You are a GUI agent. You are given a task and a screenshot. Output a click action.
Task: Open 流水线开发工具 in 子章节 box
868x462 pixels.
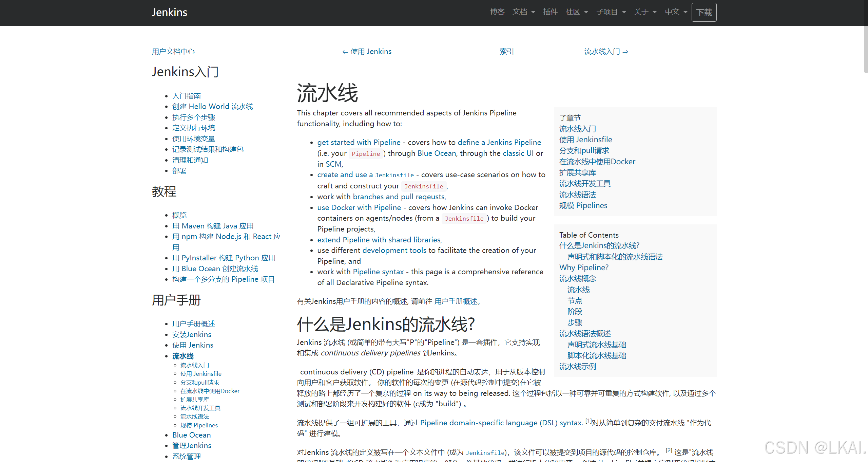(585, 184)
